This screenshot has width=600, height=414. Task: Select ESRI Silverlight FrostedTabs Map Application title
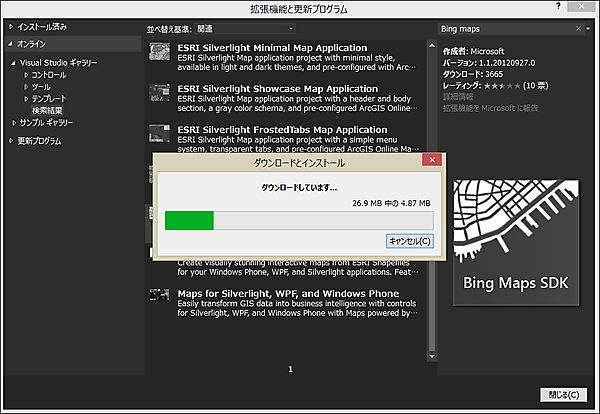pyautogui.click(x=282, y=130)
